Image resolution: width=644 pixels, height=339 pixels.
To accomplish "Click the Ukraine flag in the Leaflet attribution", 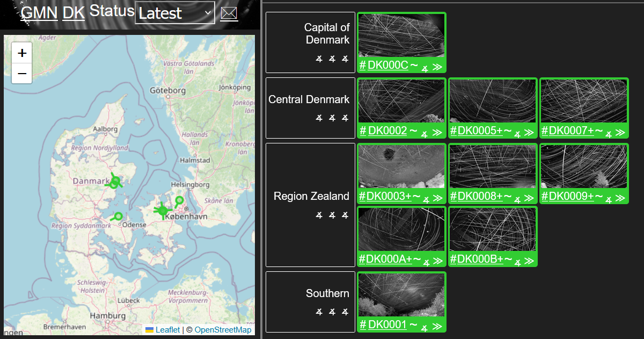I will point(151,330).
